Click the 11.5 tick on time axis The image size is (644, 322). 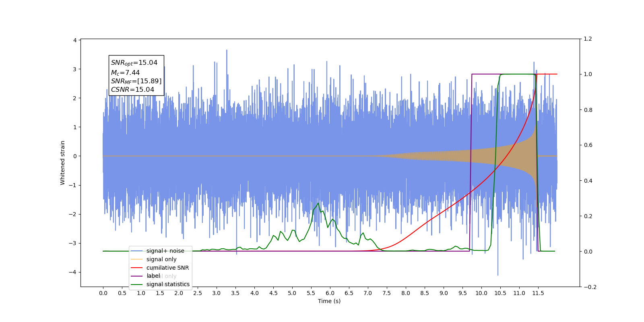[x=538, y=293]
